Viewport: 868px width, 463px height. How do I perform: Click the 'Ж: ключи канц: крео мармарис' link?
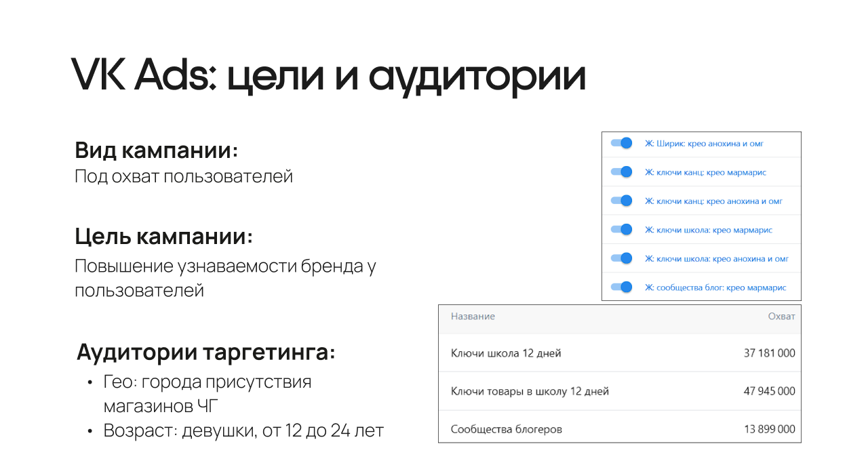[x=705, y=172]
